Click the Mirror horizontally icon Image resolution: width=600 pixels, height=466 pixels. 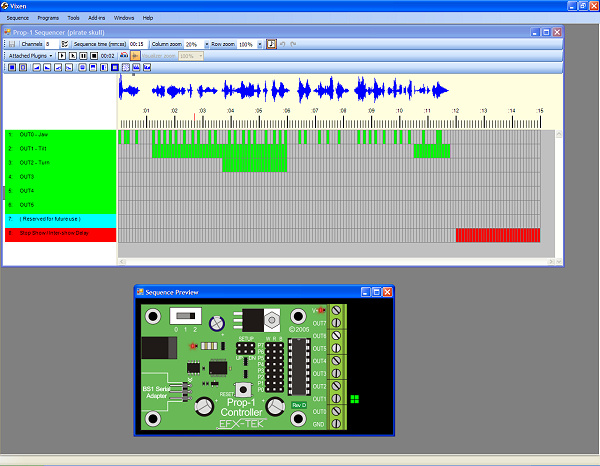tap(104, 68)
